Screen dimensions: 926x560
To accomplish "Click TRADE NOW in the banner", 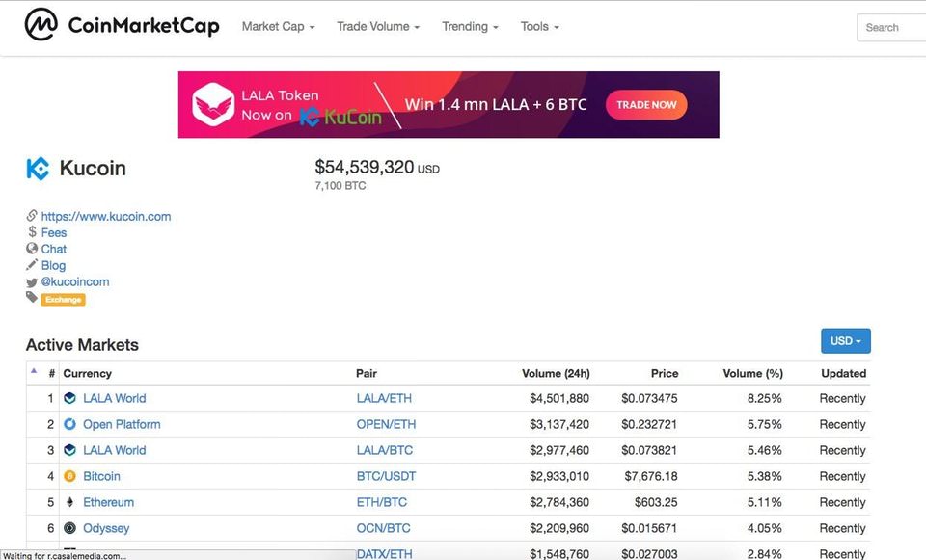I will pyautogui.click(x=646, y=105).
